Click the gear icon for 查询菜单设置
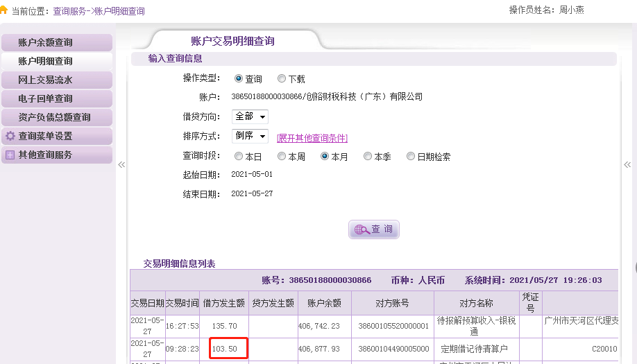Screen dimensions: 637x364 (x=10, y=137)
